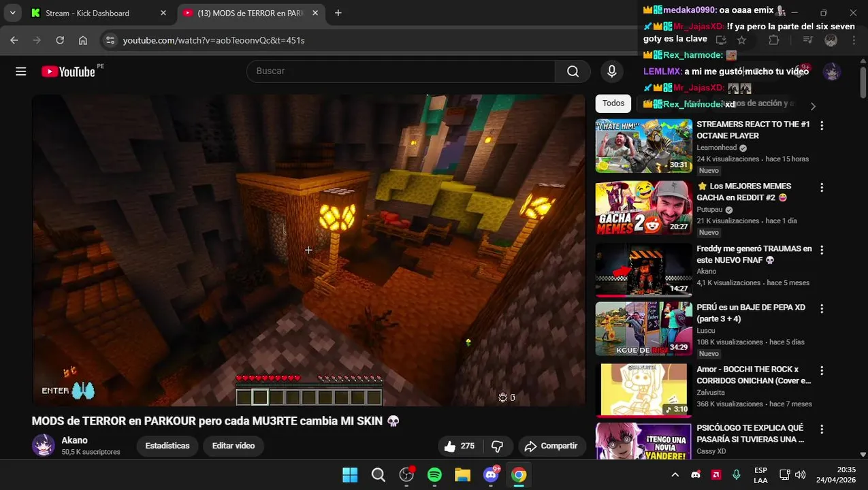Go to YouTube home via logo
This screenshot has height=490, width=868.
pyautogui.click(x=68, y=71)
